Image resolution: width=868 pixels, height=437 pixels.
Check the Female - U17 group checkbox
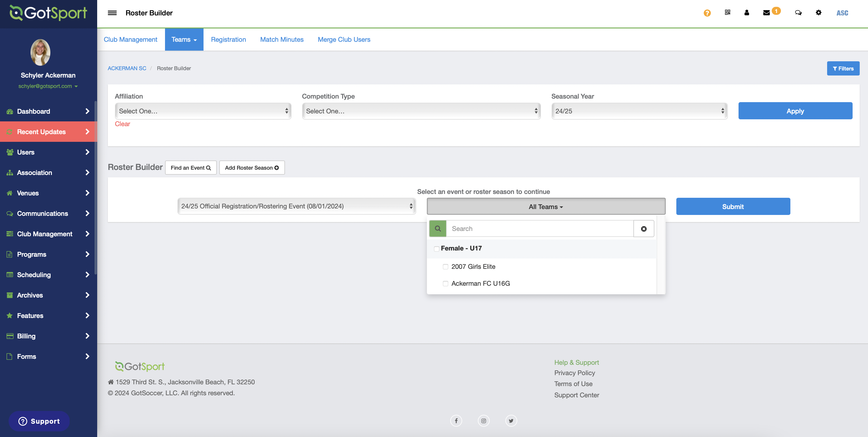click(437, 249)
